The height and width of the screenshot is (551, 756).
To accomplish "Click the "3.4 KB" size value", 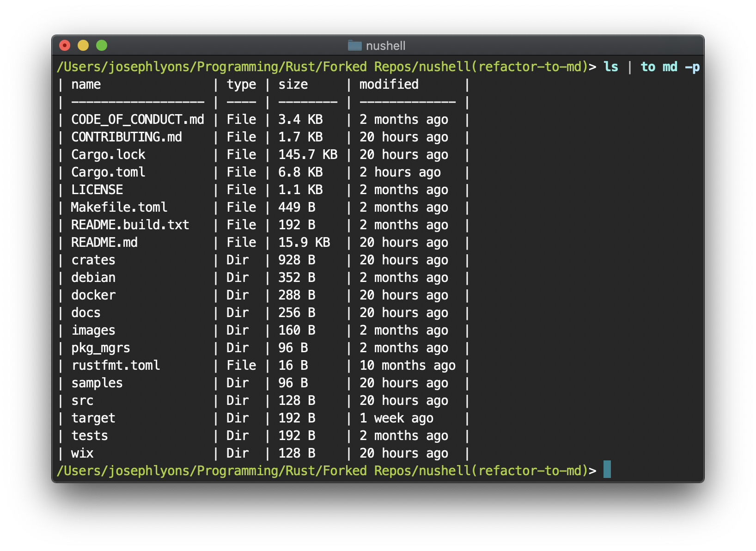I will (x=300, y=120).
